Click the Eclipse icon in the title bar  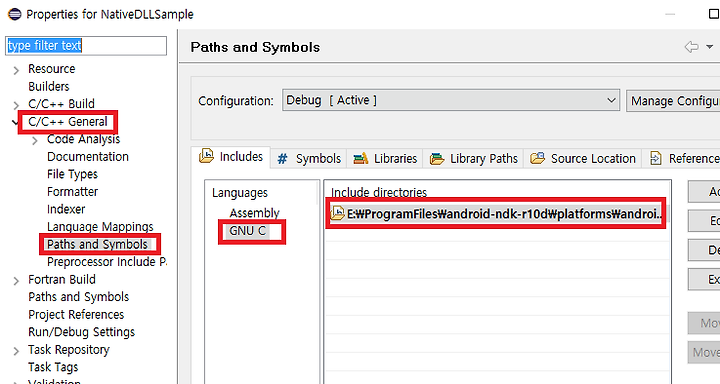tap(15, 14)
